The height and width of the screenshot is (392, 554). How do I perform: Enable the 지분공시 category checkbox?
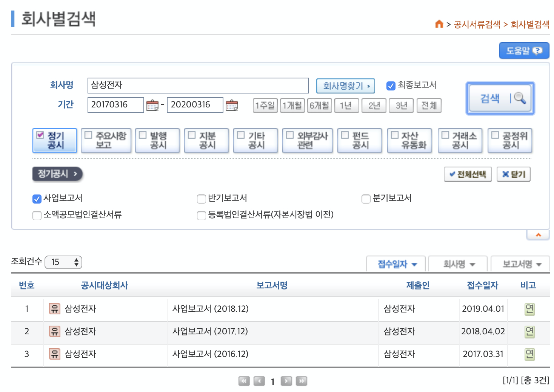pos(192,135)
